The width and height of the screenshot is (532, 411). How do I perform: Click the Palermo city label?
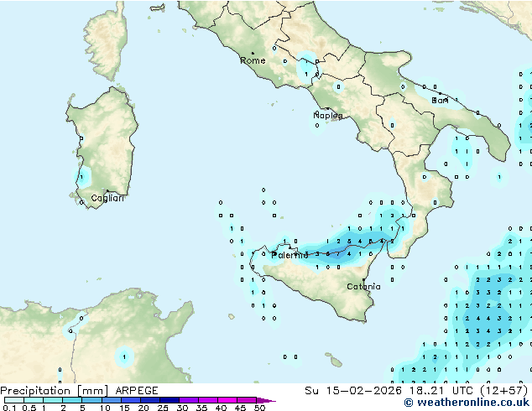[x=289, y=255]
